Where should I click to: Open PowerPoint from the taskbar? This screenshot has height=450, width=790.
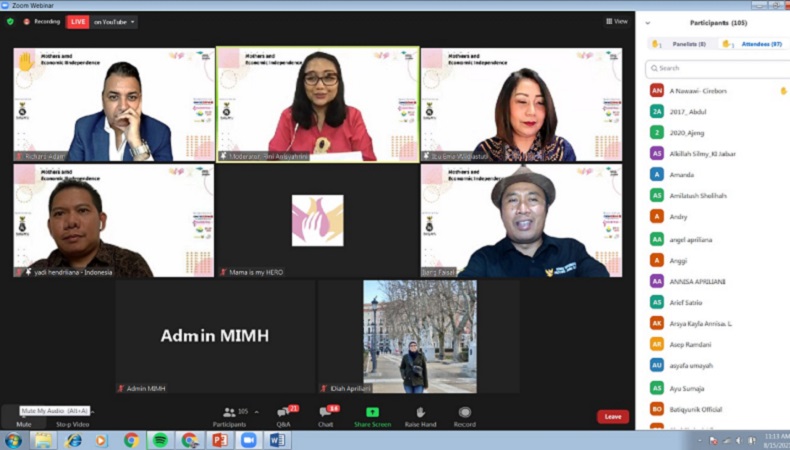pos(219,440)
